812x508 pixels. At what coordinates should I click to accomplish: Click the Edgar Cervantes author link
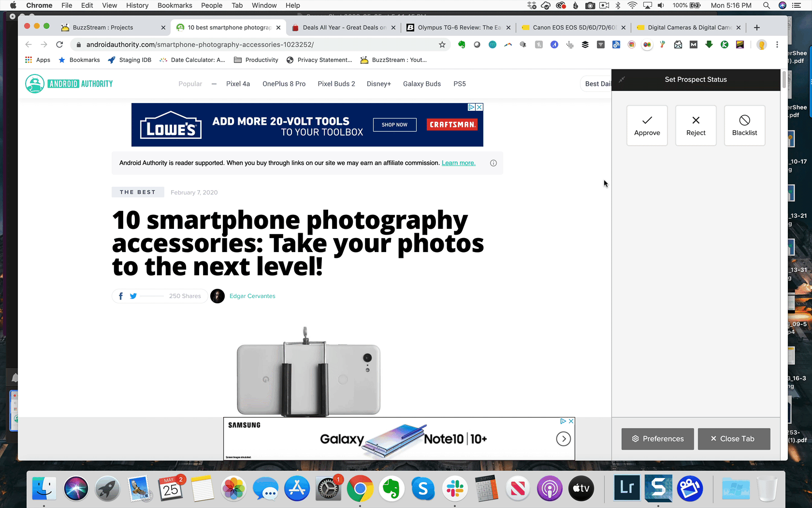(x=252, y=296)
